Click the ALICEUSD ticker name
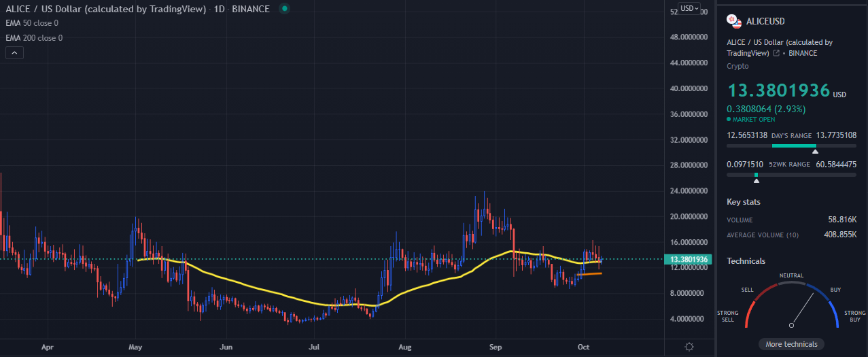Image resolution: width=868 pixels, height=357 pixels. [x=765, y=22]
